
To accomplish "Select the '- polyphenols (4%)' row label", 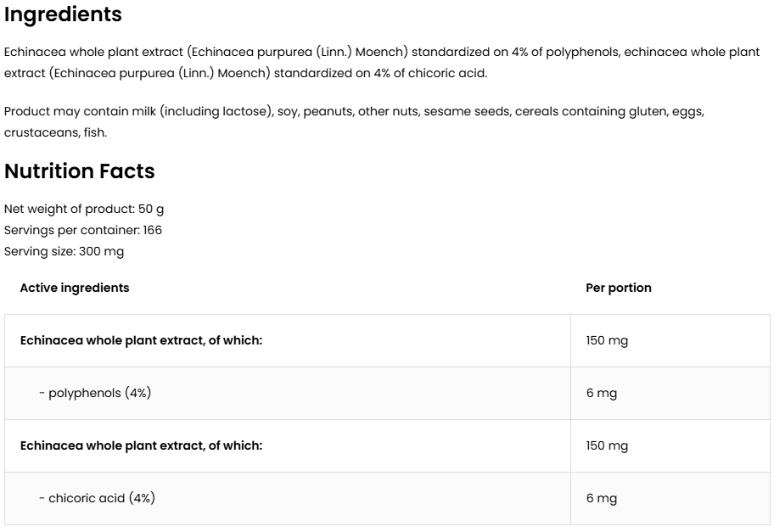I will point(95,393).
